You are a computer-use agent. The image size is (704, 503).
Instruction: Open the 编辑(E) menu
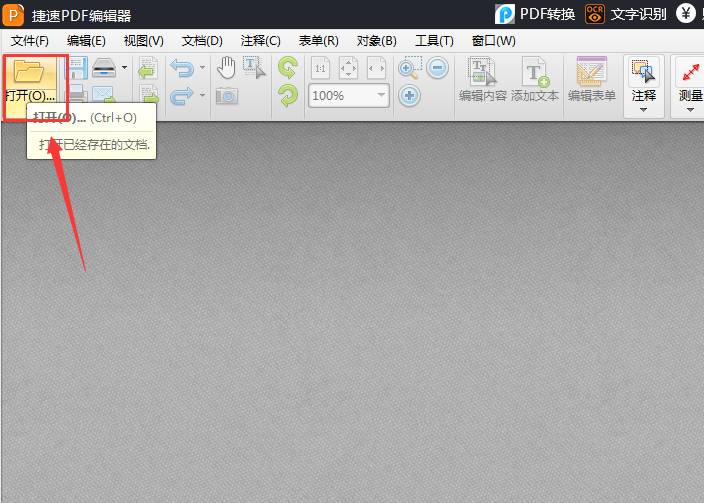coord(86,41)
